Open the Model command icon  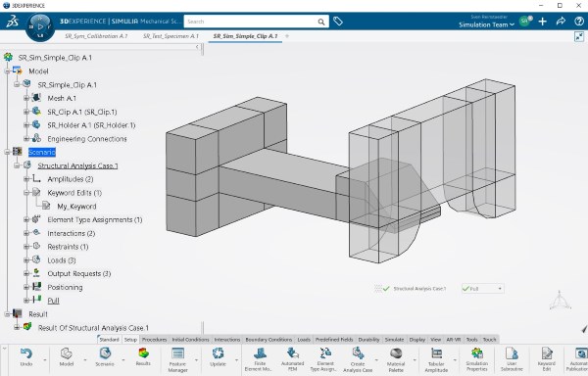point(67,353)
